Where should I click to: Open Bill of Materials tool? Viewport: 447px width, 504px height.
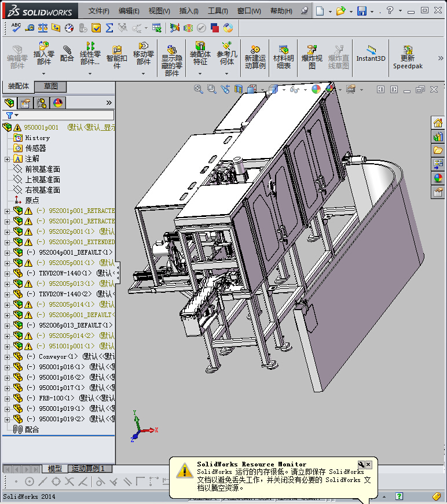click(283, 57)
